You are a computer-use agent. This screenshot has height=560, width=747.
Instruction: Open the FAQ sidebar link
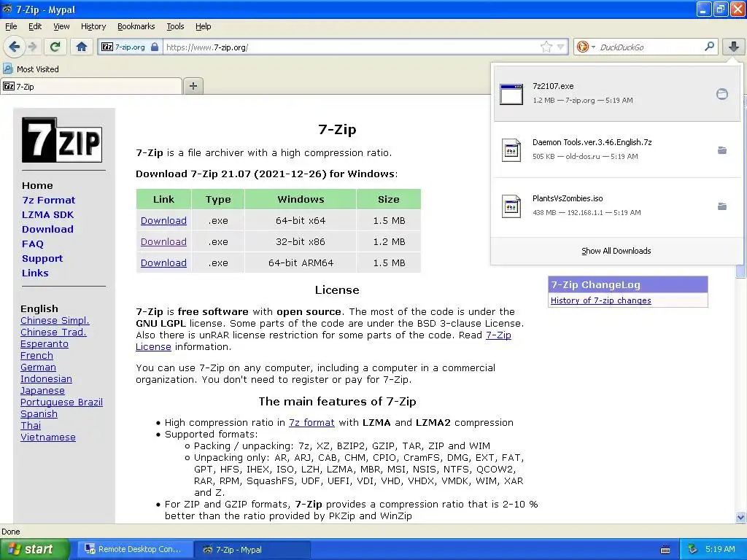[x=32, y=244]
